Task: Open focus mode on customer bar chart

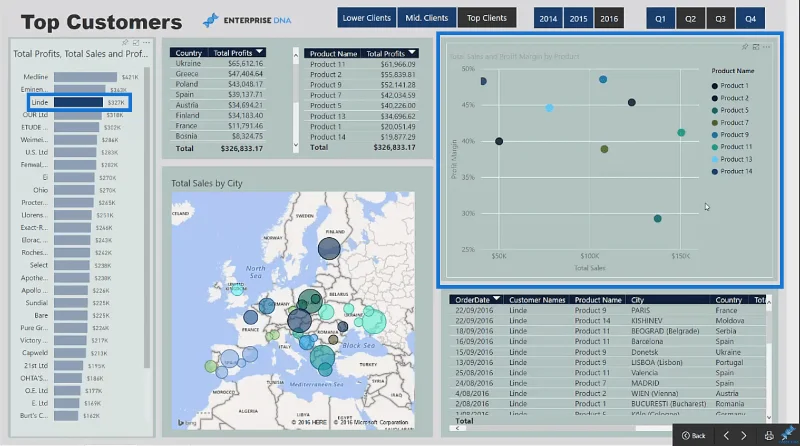Action: [x=136, y=42]
